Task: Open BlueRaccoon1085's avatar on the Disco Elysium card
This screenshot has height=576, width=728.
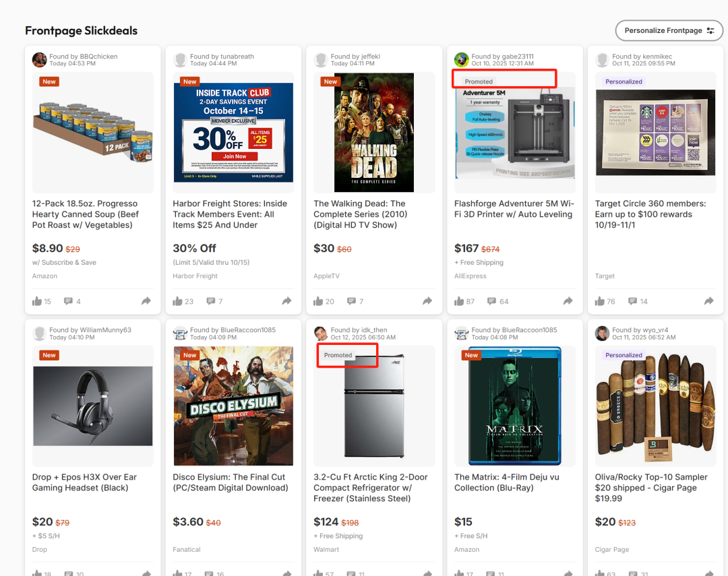Action: pos(180,333)
